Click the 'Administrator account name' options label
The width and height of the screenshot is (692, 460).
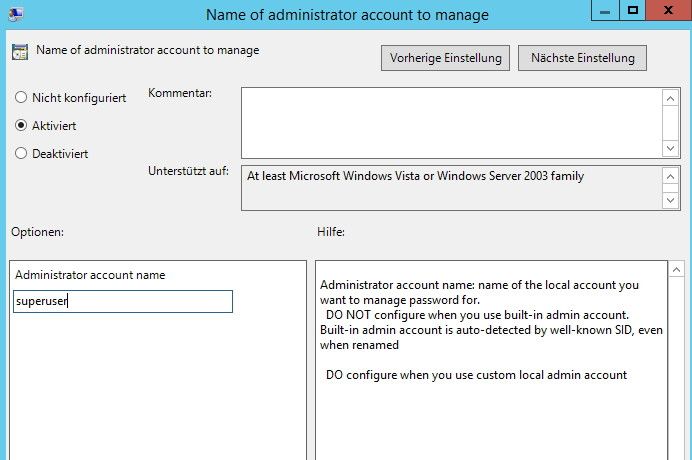(x=90, y=275)
